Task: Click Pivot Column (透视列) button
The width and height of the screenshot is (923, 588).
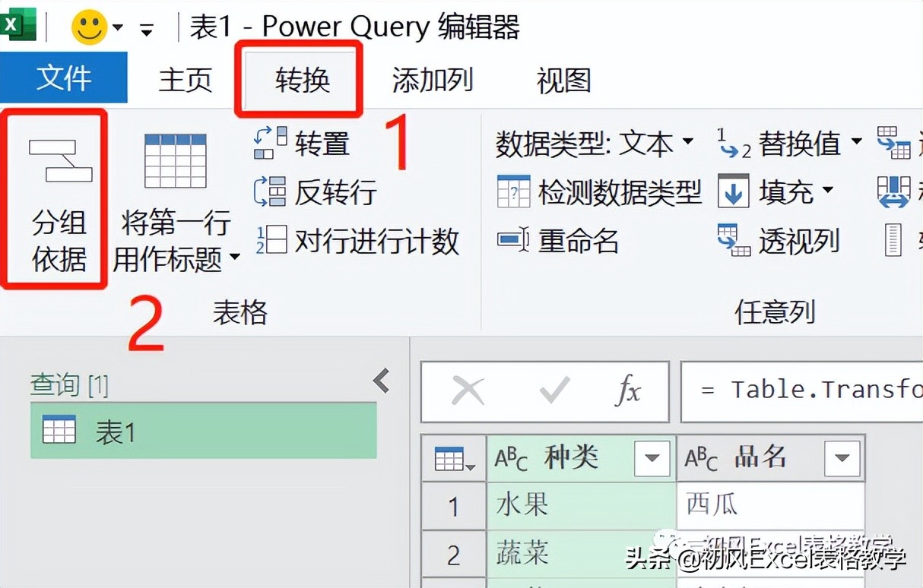Action: (779, 241)
